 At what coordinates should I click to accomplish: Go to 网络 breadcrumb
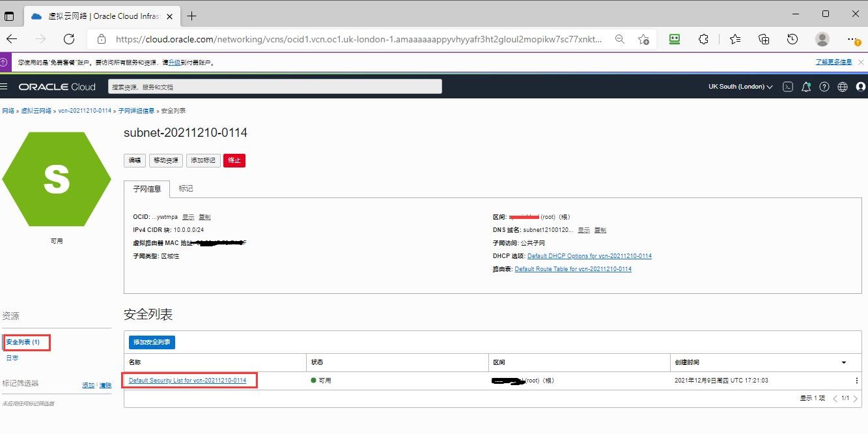point(8,111)
